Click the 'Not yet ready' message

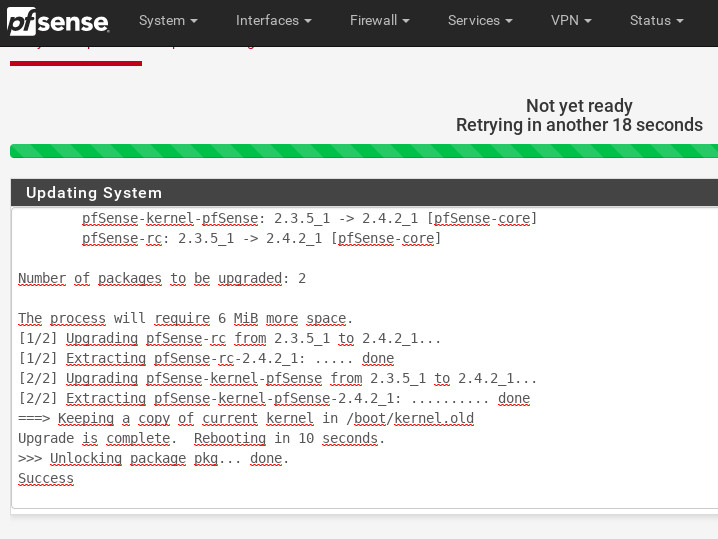pos(579,106)
